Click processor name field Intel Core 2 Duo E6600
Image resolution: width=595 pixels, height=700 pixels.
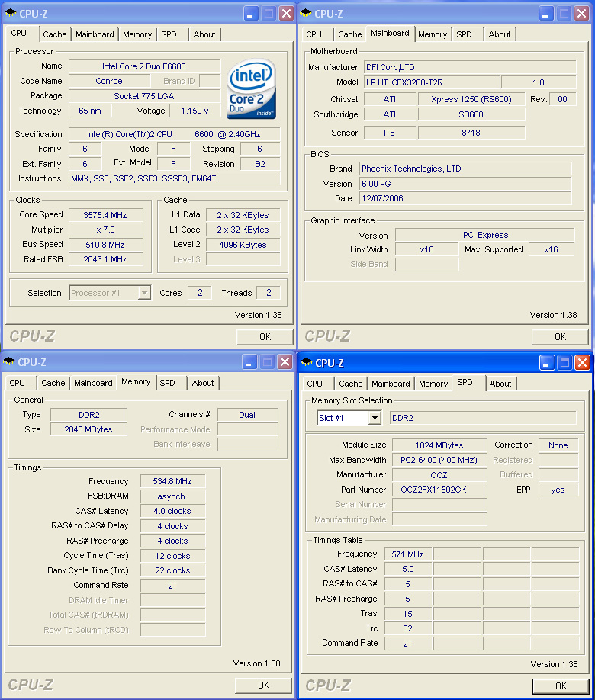144,66
